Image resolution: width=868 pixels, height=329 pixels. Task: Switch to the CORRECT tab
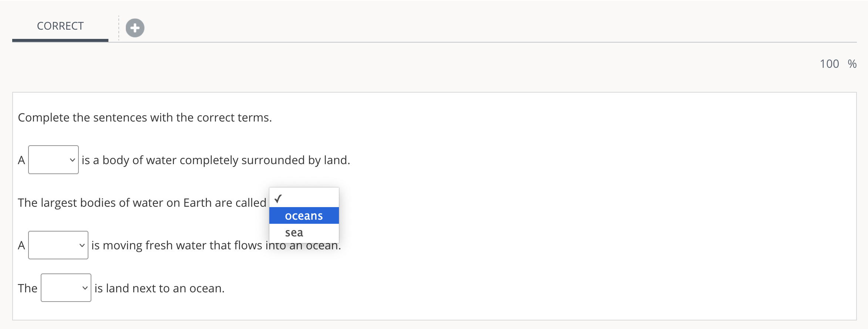(x=60, y=26)
